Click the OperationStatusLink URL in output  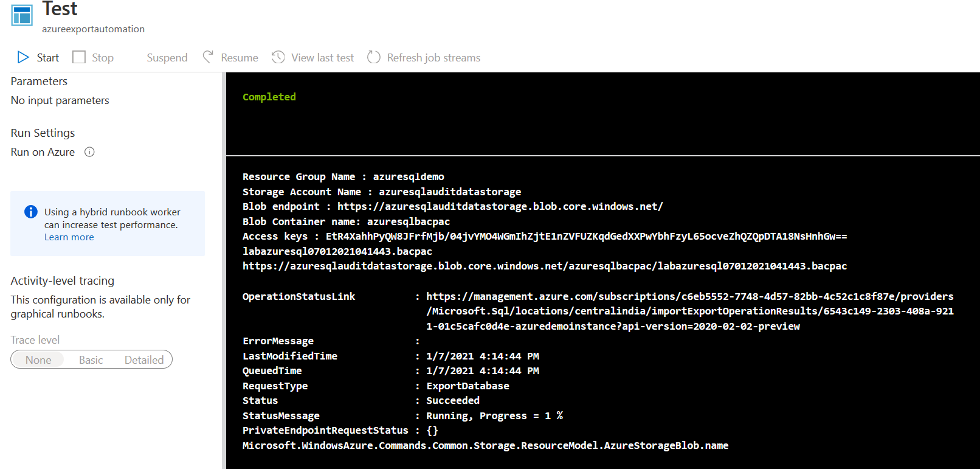tap(689, 311)
